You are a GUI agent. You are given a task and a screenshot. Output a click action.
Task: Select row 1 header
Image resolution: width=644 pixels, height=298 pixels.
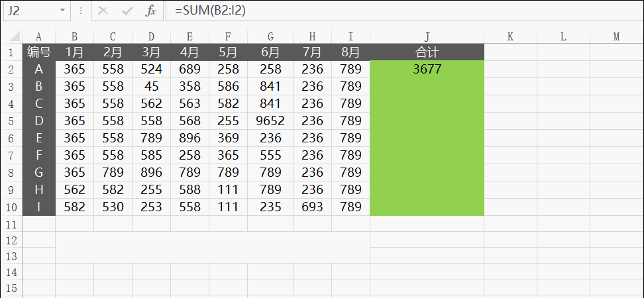(11, 52)
